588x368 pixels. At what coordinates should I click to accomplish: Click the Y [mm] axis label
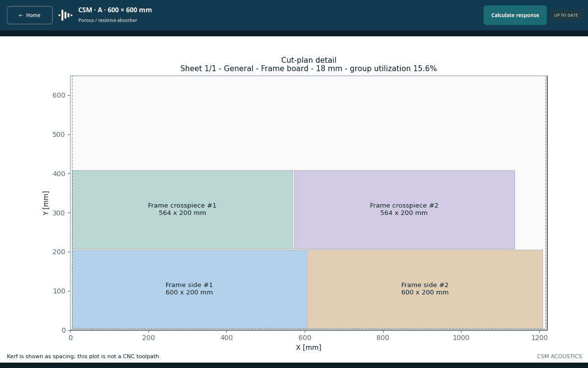[46, 203]
